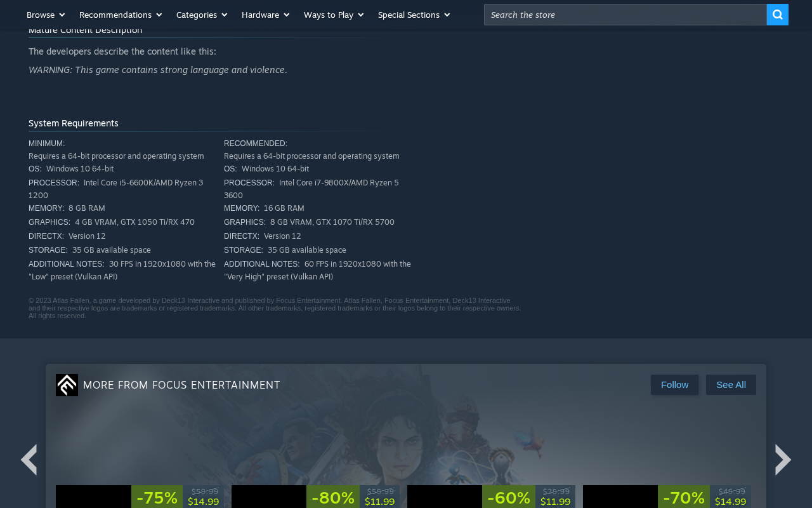Open More From Focus Entertainment heading

(181, 385)
